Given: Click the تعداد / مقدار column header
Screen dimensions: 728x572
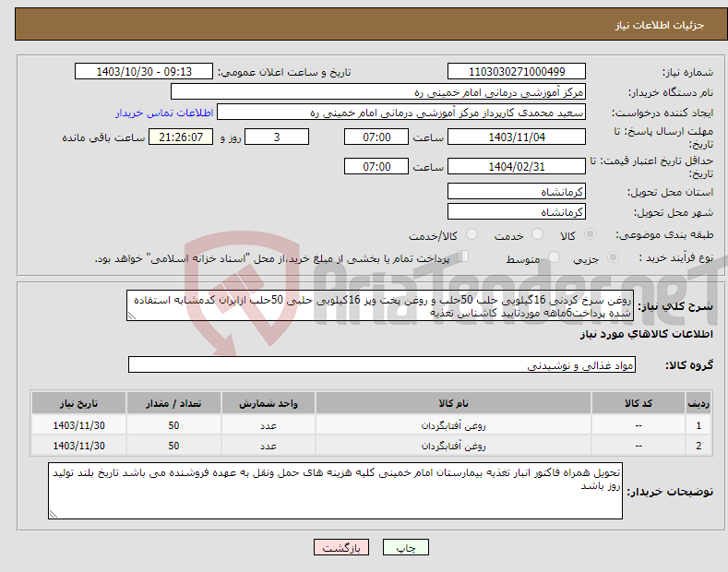Looking at the screenshot, I should point(173,402).
